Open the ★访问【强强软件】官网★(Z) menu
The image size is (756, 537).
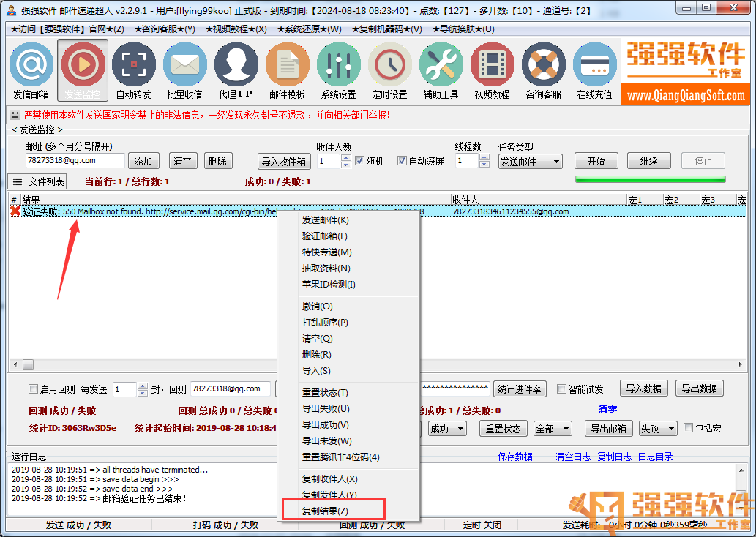[x=67, y=29]
